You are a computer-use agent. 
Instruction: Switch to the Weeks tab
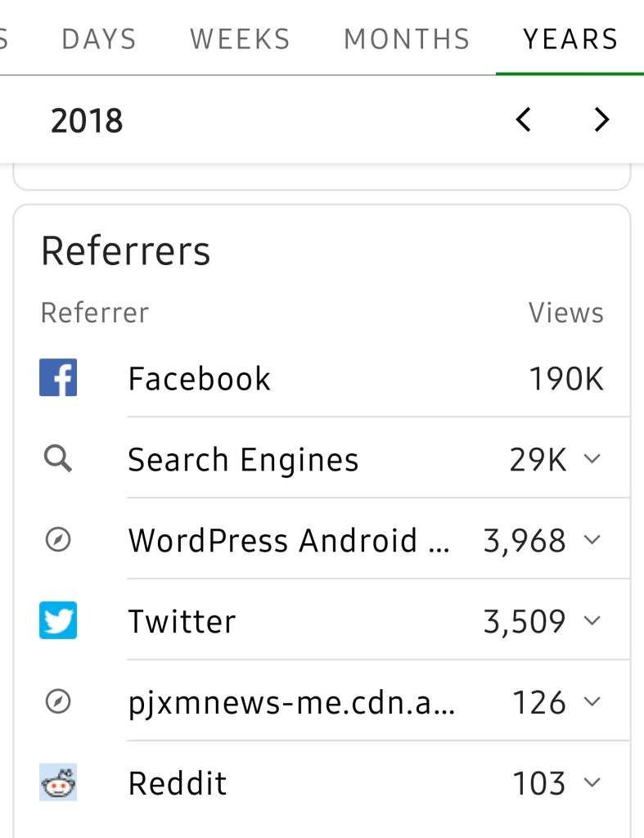click(240, 39)
